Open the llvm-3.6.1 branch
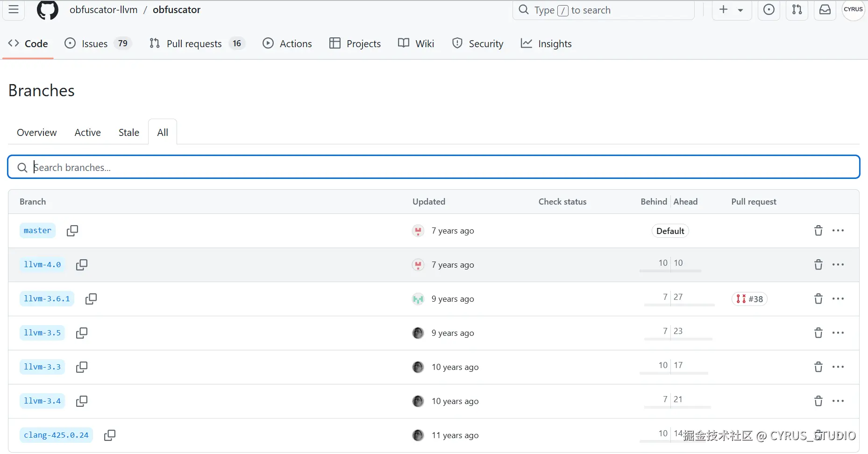The height and width of the screenshot is (454, 868). [47, 299]
